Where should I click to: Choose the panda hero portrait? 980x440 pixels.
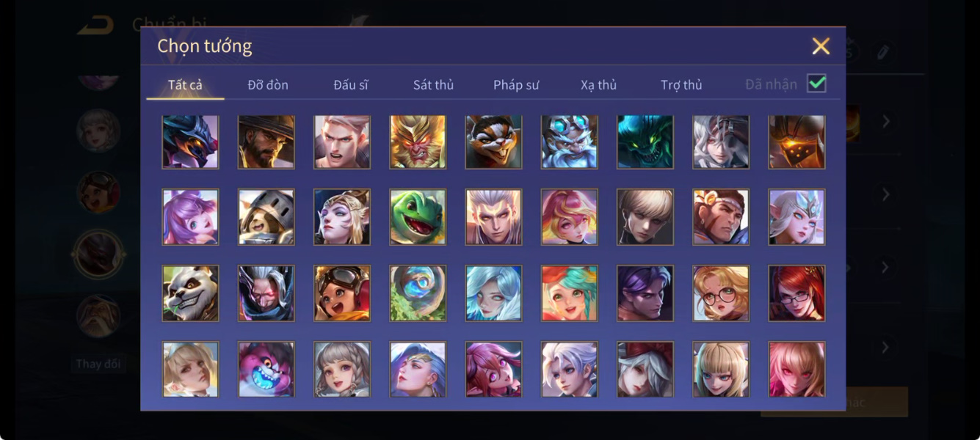click(x=190, y=293)
